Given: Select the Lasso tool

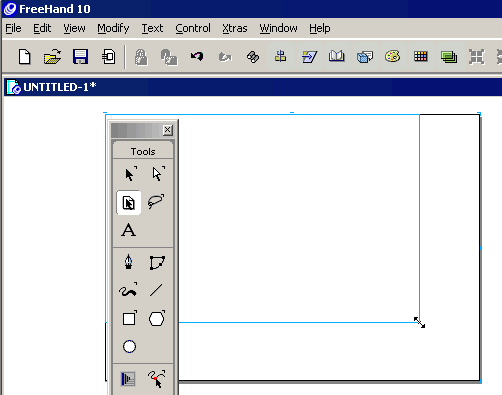Looking at the screenshot, I should point(156,201).
